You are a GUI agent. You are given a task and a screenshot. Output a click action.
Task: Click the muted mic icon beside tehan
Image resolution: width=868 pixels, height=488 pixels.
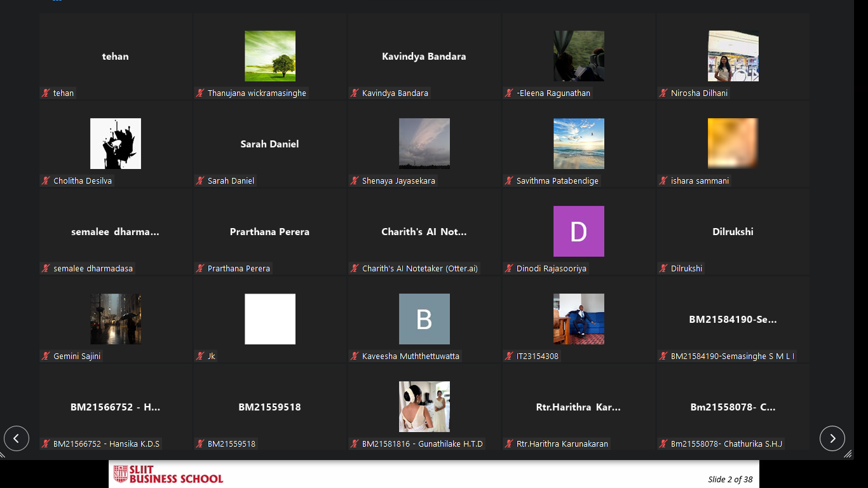[x=46, y=93]
